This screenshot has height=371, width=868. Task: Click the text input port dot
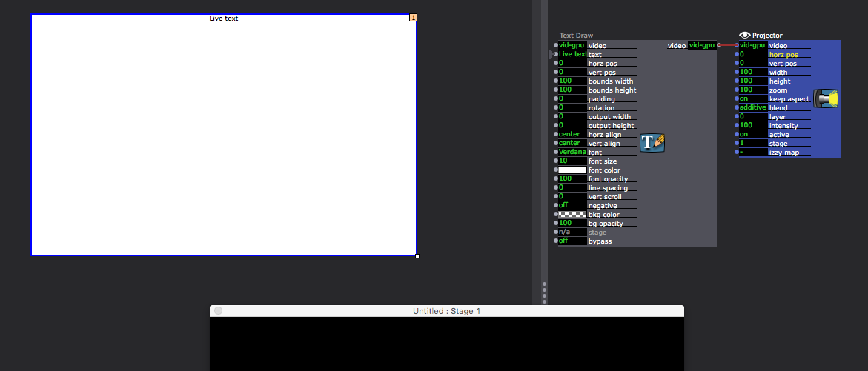(556, 54)
